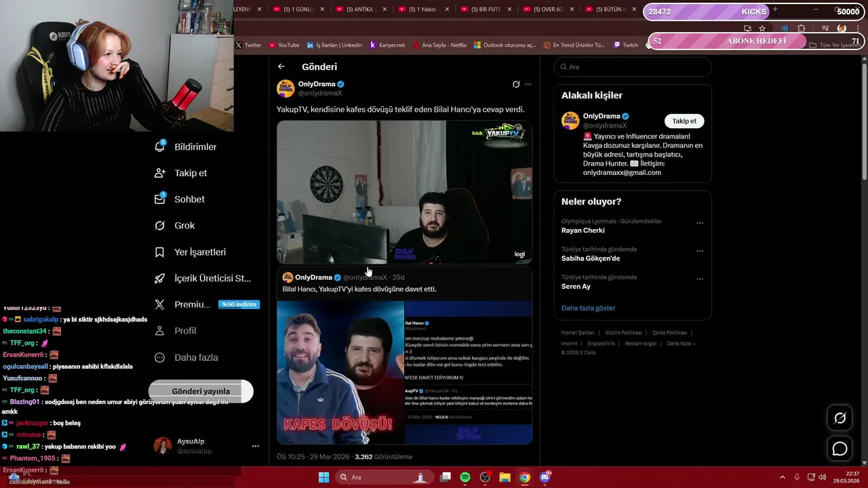Image resolution: width=868 pixels, height=488 pixels.
Task: Open the Takip et sidebar item
Action: pos(181,173)
